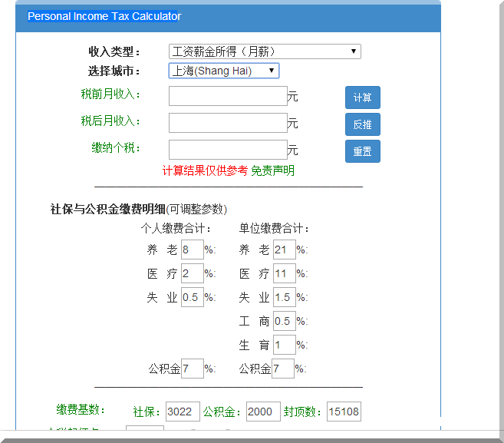Click the 计算 button

point(363,98)
